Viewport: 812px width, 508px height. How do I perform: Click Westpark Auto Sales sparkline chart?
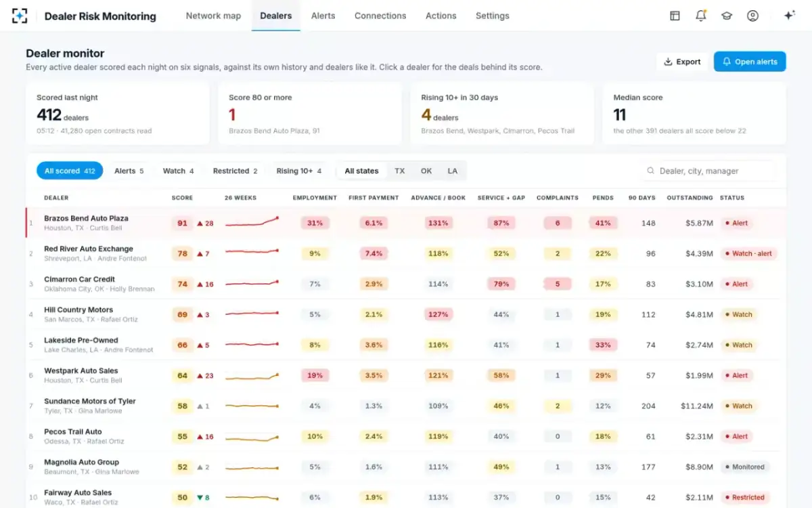(x=252, y=376)
